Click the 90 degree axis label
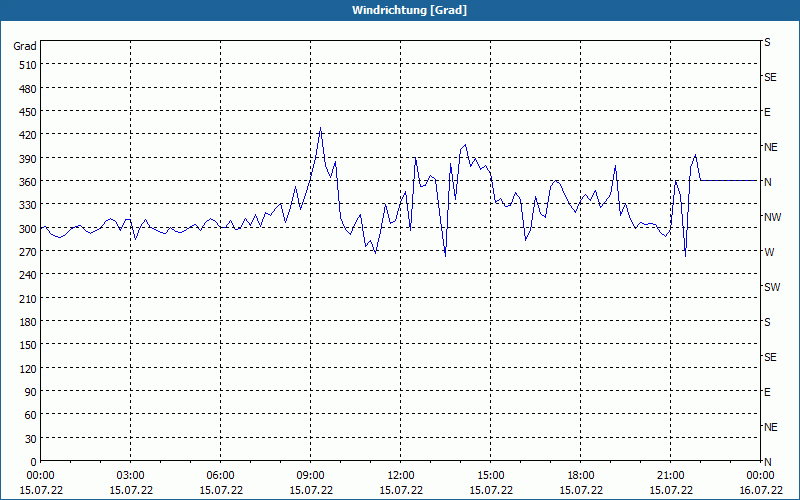 31,392
